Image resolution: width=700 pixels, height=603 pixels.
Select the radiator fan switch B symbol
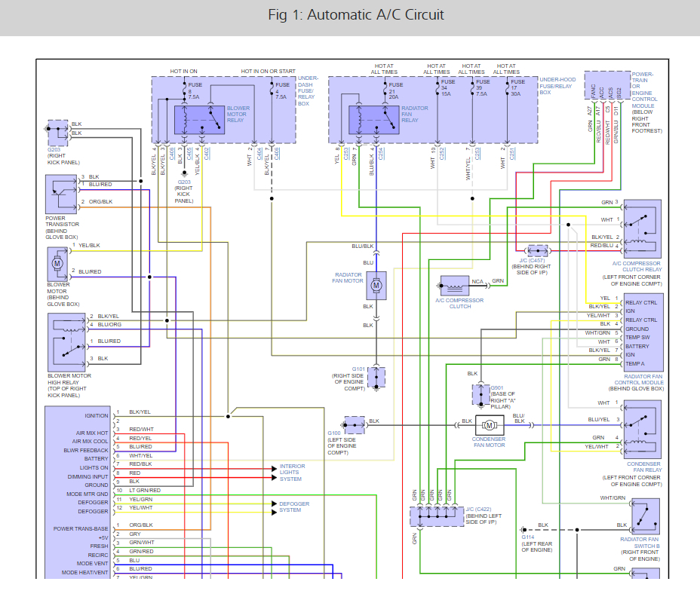[x=646, y=517]
